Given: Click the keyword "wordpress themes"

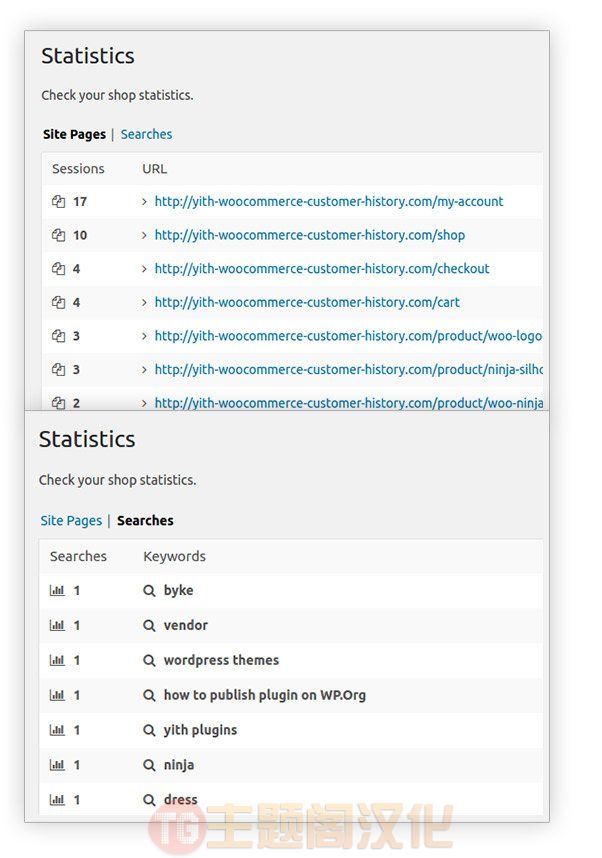Looking at the screenshot, I should point(221,660).
